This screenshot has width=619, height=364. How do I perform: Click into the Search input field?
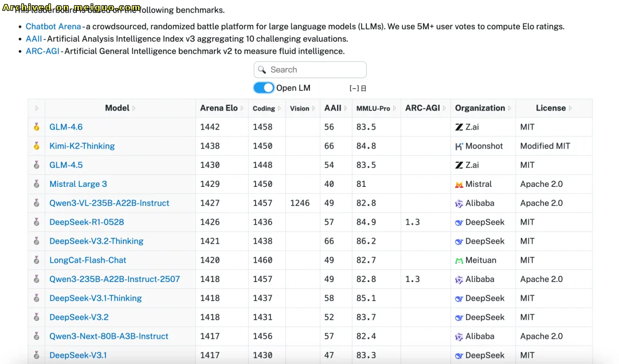315,70
